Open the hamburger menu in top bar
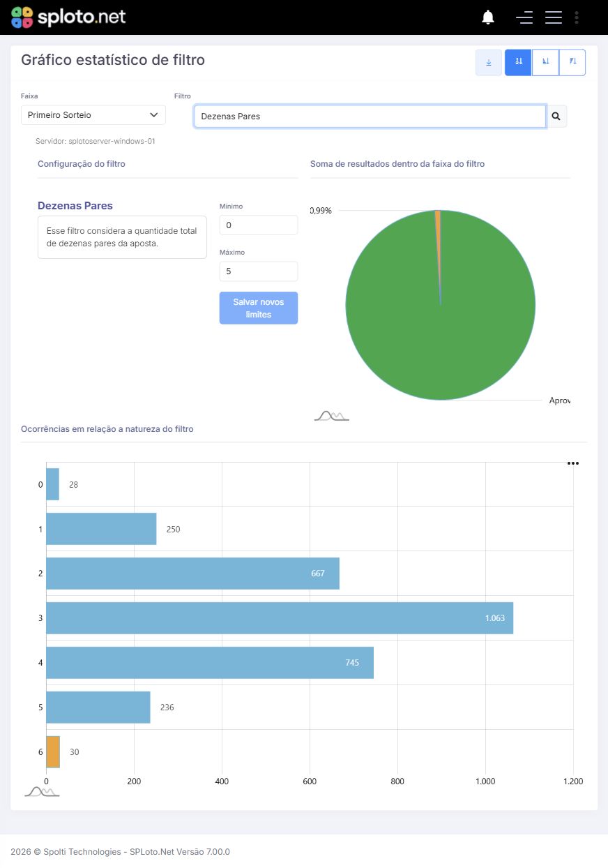Image resolution: width=608 pixels, height=868 pixels. click(554, 17)
